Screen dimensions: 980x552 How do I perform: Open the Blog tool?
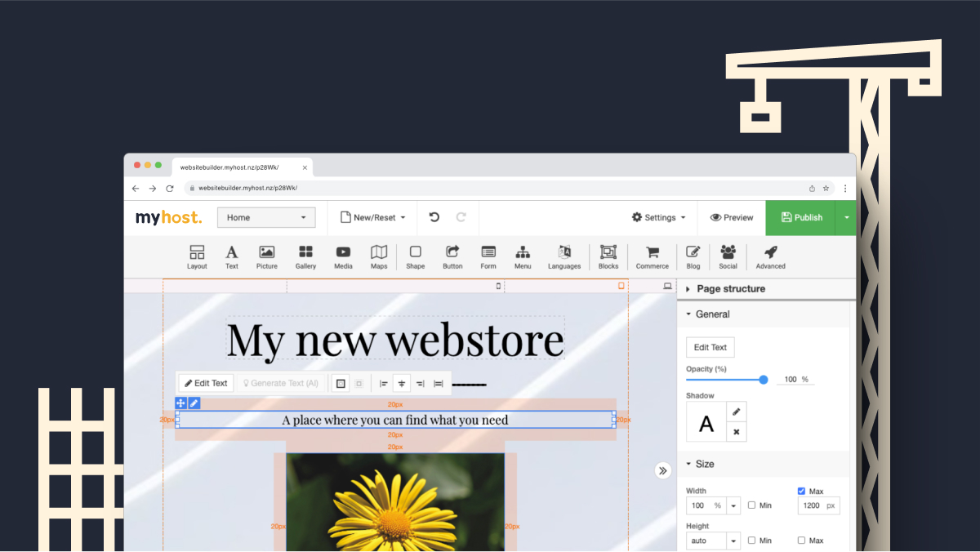[x=693, y=256]
